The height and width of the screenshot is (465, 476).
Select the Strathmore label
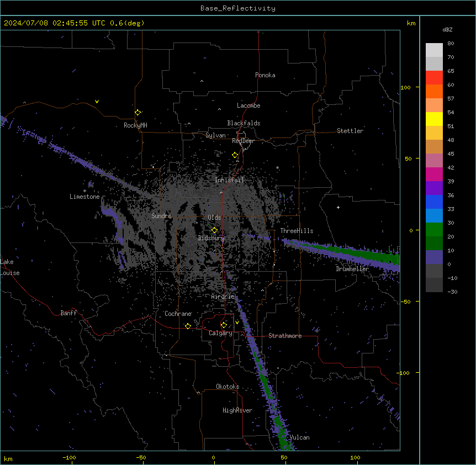pyautogui.click(x=285, y=336)
